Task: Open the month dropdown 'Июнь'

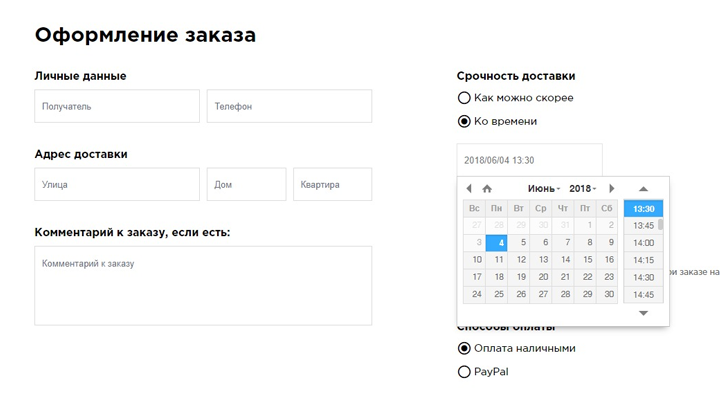Action: (x=544, y=189)
